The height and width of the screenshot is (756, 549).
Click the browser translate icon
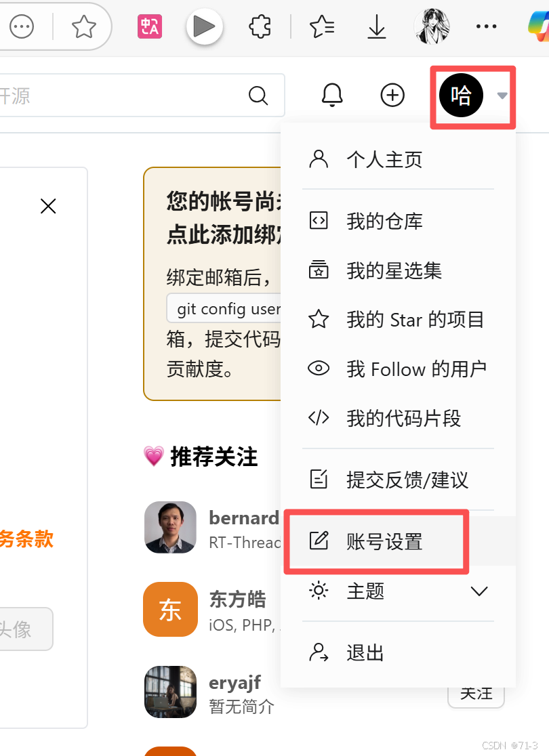pos(150,26)
